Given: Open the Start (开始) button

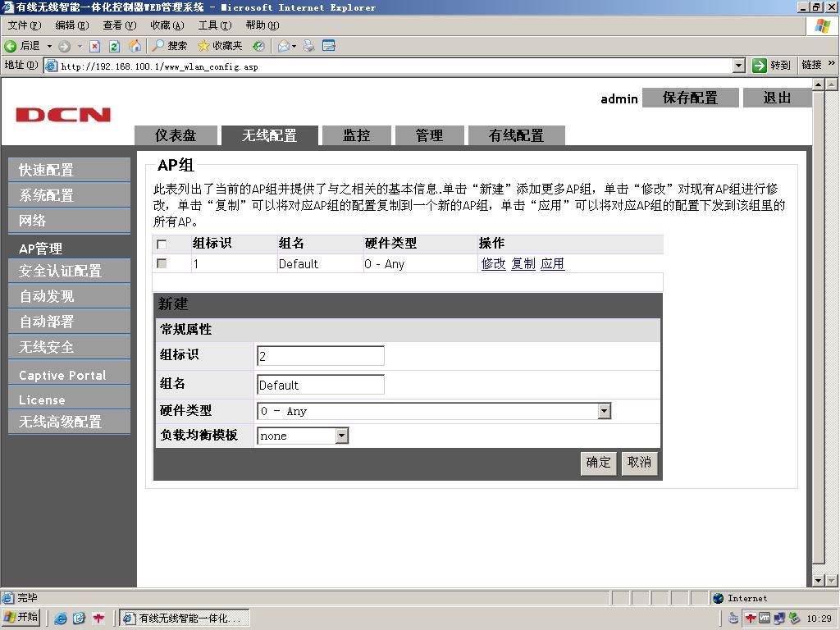Looking at the screenshot, I should pyautogui.click(x=21, y=617).
